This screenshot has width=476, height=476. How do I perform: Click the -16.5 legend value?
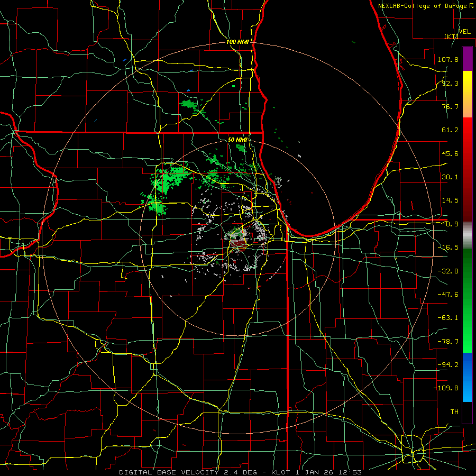(448, 248)
